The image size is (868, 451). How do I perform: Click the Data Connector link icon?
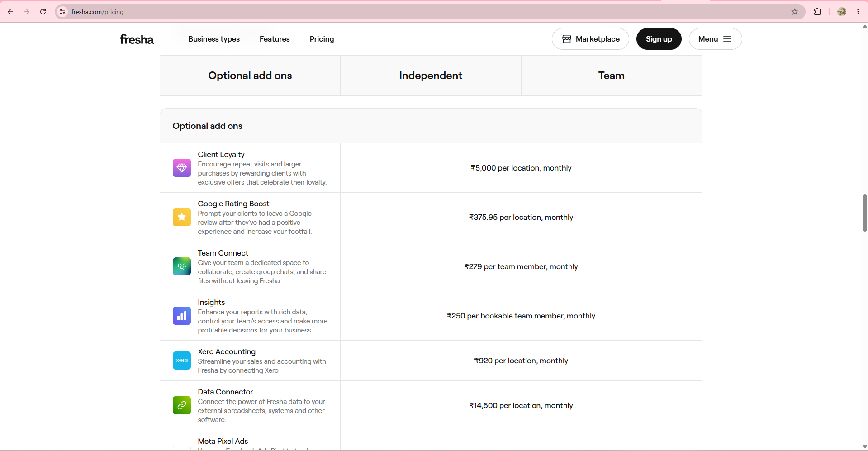coord(182,405)
